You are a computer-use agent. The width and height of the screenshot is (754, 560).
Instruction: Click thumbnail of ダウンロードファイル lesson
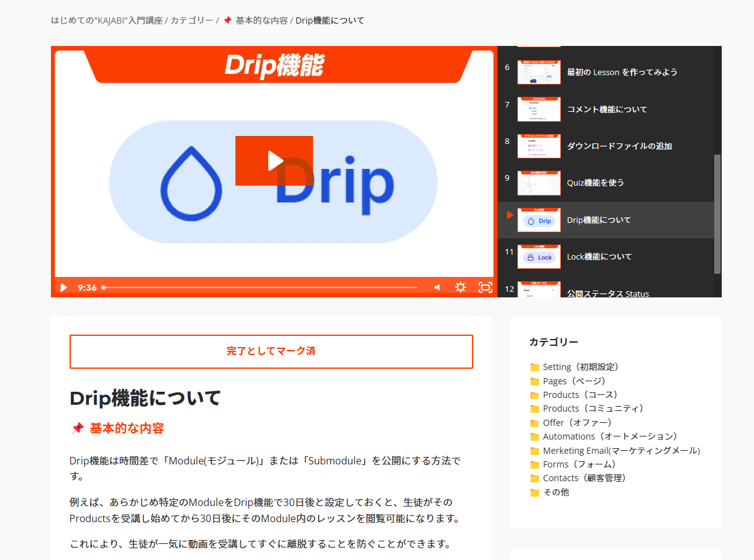[x=539, y=146]
